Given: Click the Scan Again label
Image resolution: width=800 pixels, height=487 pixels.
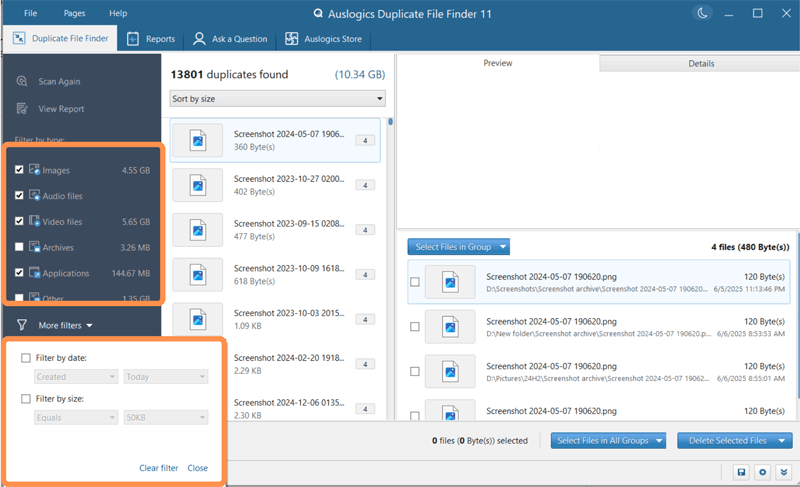Looking at the screenshot, I should click(x=59, y=82).
